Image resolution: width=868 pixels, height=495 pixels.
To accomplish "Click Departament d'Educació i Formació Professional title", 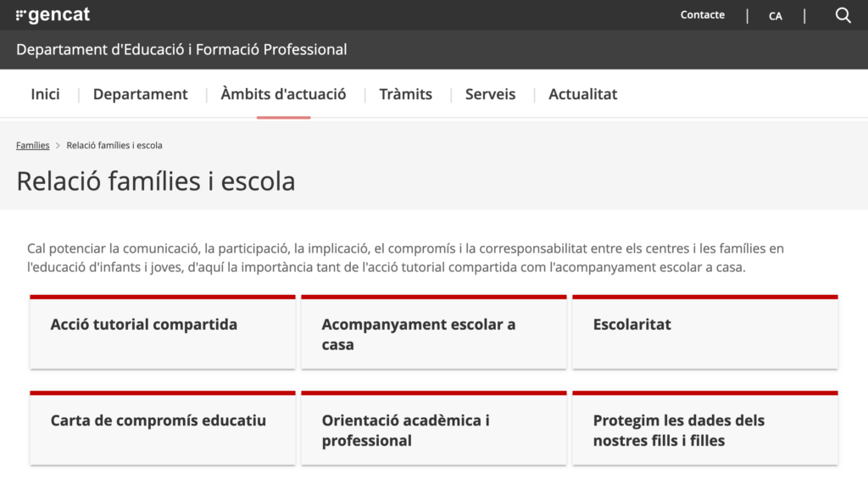I will click(181, 50).
